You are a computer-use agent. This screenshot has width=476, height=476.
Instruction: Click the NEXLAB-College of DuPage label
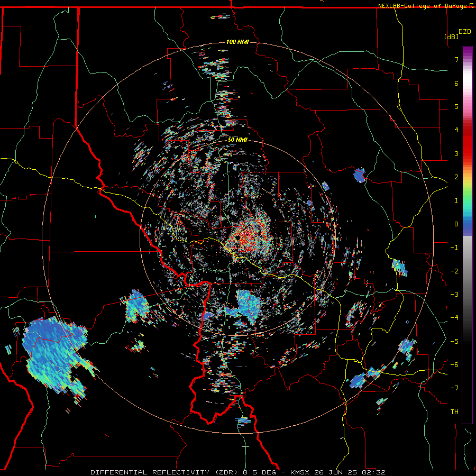[422, 6]
